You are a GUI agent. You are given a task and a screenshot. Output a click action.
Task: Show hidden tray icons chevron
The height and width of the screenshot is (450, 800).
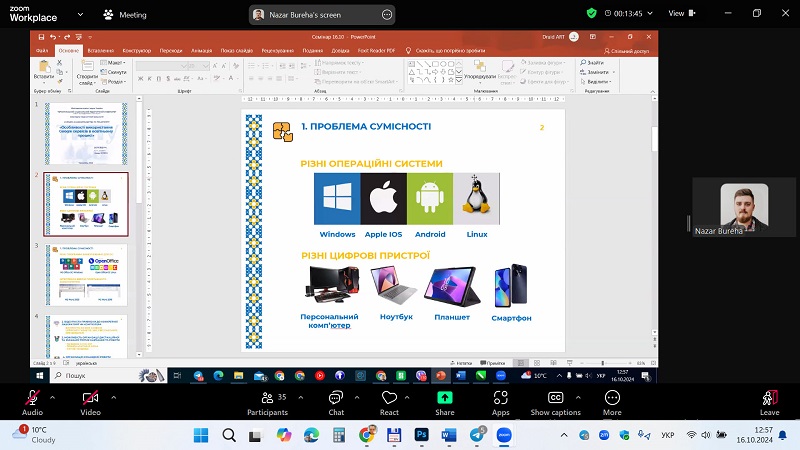tap(564, 435)
